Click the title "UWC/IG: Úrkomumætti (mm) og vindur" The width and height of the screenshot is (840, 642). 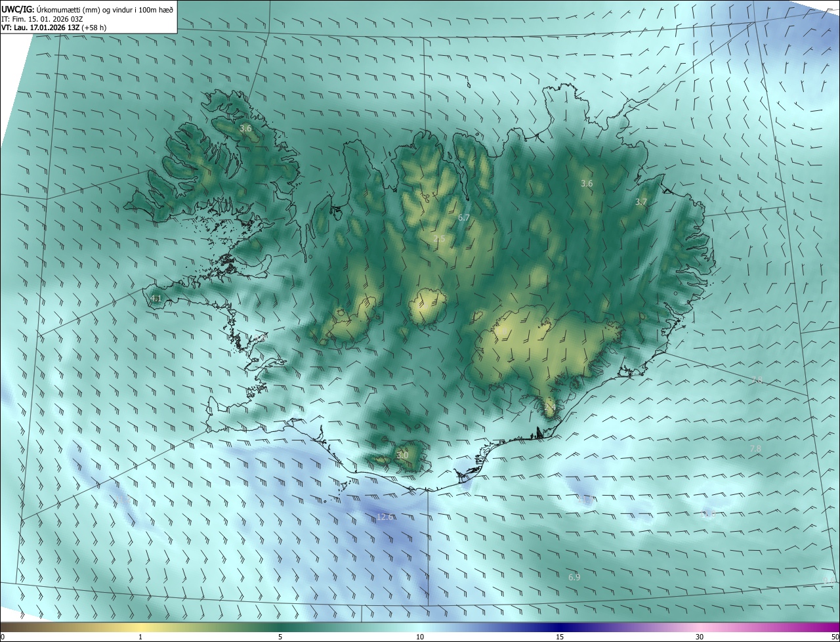tap(87, 9)
